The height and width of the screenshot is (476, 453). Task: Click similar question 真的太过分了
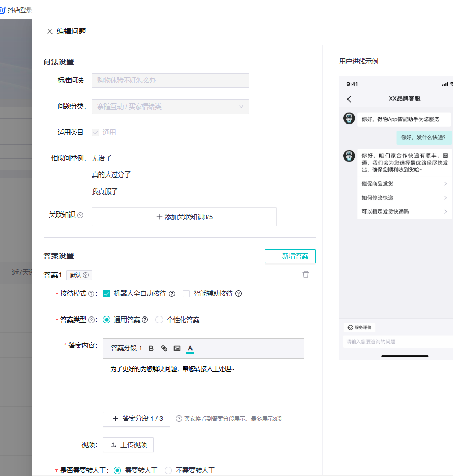tap(111, 174)
